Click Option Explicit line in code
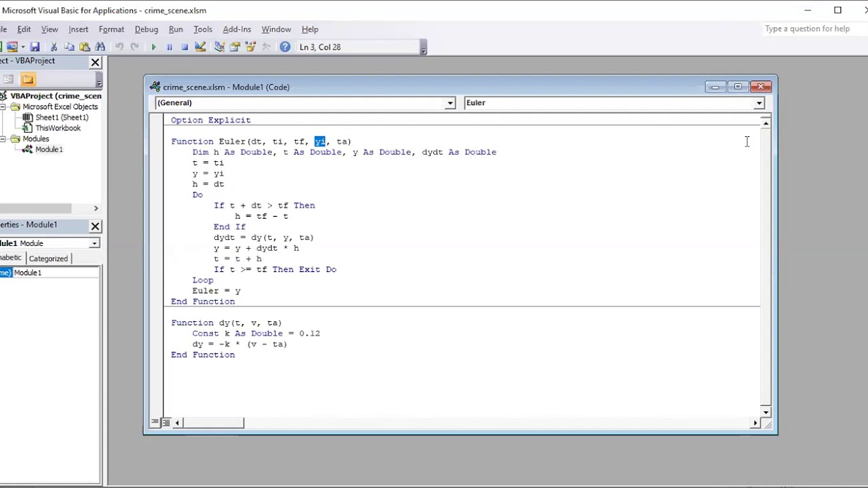The image size is (868, 488). (x=211, y=120)
